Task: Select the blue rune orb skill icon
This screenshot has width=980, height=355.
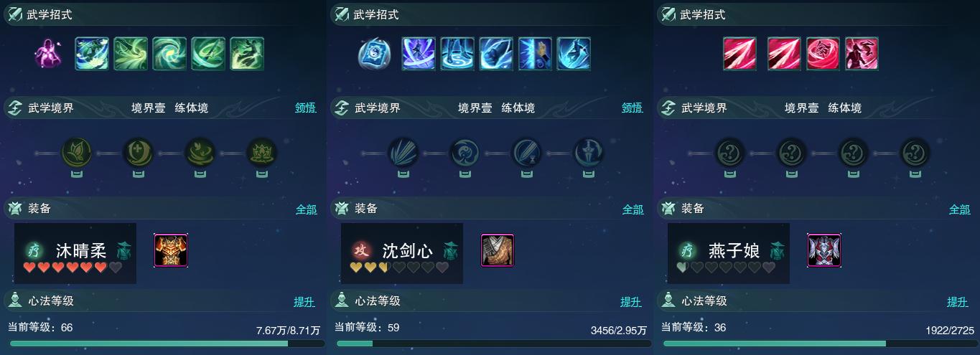Action: 374,54
